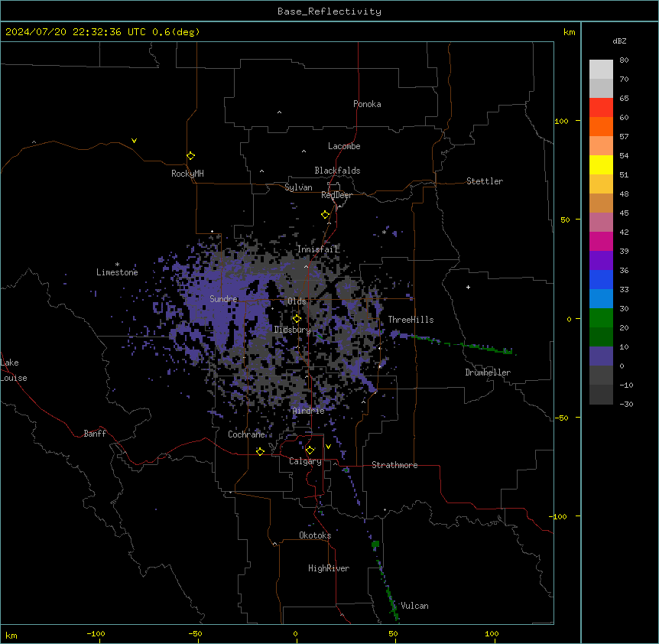
Task: Select the yellow diamond marker above Calgary label
Action: (x=310, y=450)
